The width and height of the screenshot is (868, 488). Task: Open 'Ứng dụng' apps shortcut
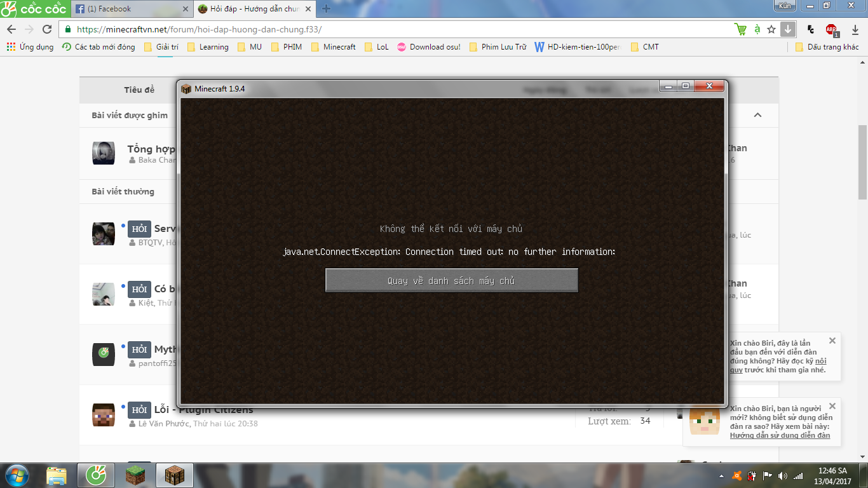(x=30, y=47)
